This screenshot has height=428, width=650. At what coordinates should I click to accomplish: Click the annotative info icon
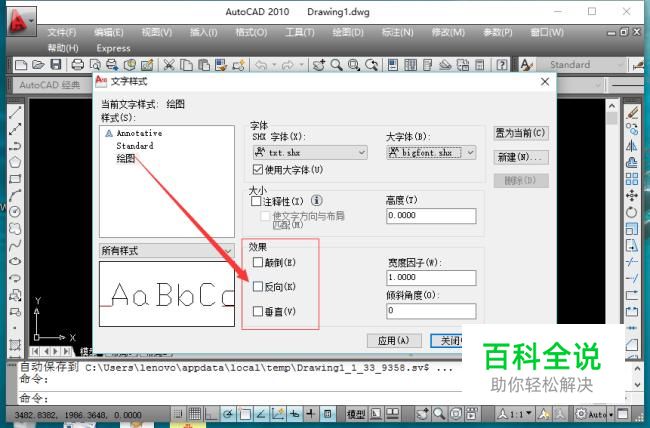pos(317,201)
